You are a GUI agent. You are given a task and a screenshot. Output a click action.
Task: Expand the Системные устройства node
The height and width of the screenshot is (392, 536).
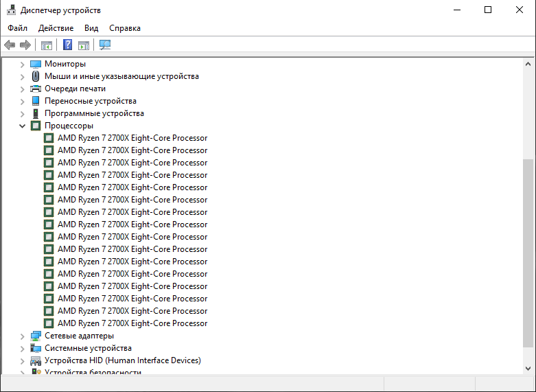pyautogui.click(x=22, y=349)
